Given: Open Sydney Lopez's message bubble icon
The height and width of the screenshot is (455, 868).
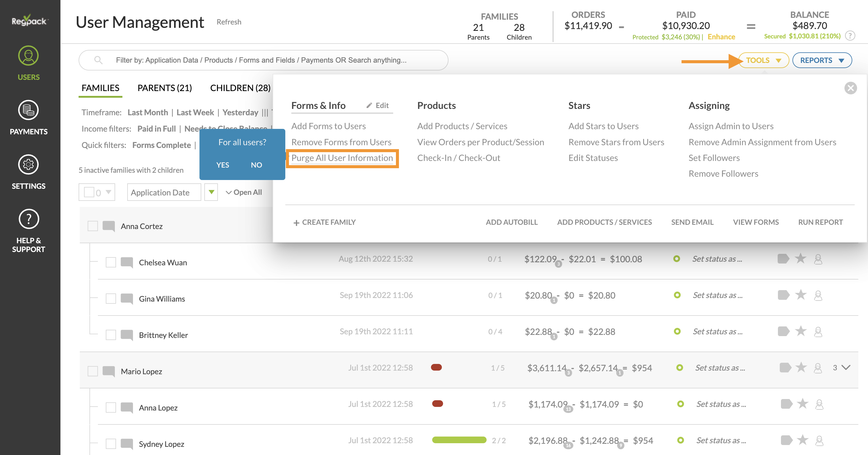Looking at the screenshot, I should 127,444.
